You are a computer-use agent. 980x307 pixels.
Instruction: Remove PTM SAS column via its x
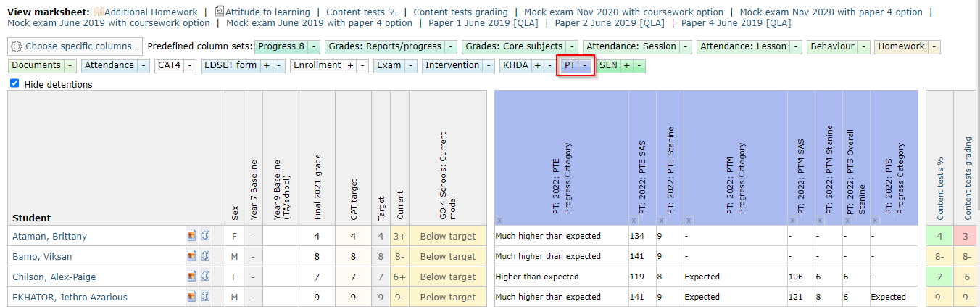792,220
